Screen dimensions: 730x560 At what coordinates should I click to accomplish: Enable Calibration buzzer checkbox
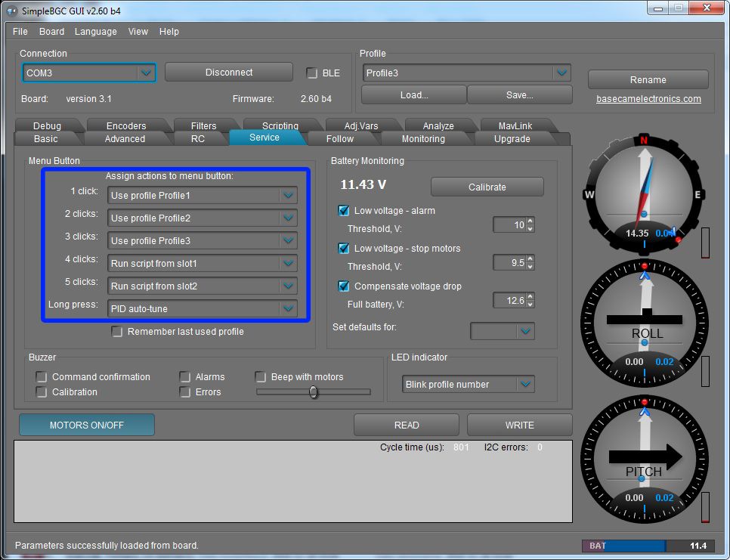click(42, 392)
